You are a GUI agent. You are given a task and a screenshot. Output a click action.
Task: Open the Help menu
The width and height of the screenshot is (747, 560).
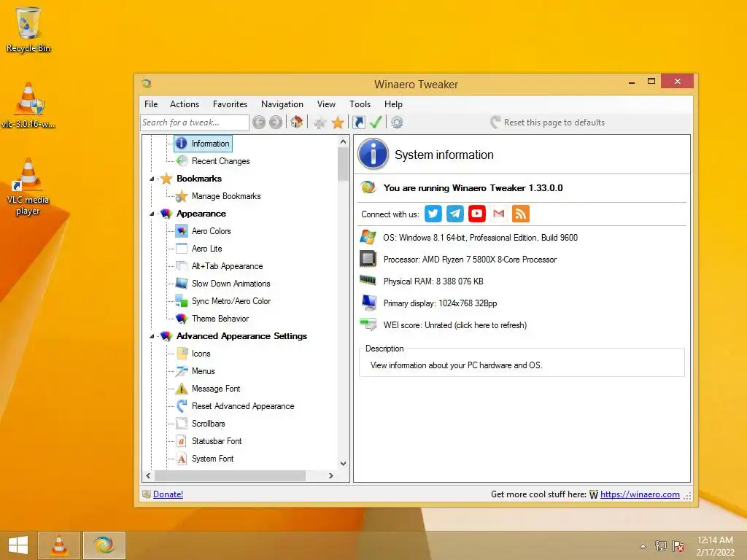393,104
